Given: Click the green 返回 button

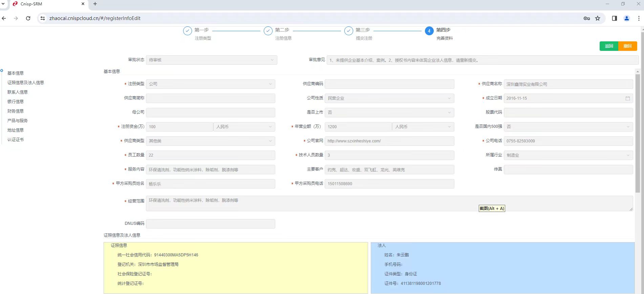Looking at the screenshot, I should [x=609, y=46].
